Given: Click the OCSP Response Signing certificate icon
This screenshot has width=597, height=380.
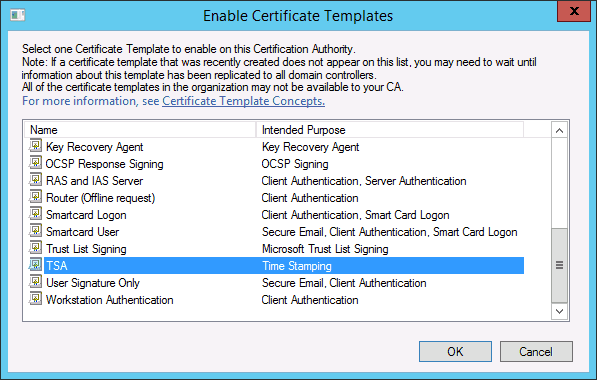Looking at the screenshot, I should (x=35, y=163).
